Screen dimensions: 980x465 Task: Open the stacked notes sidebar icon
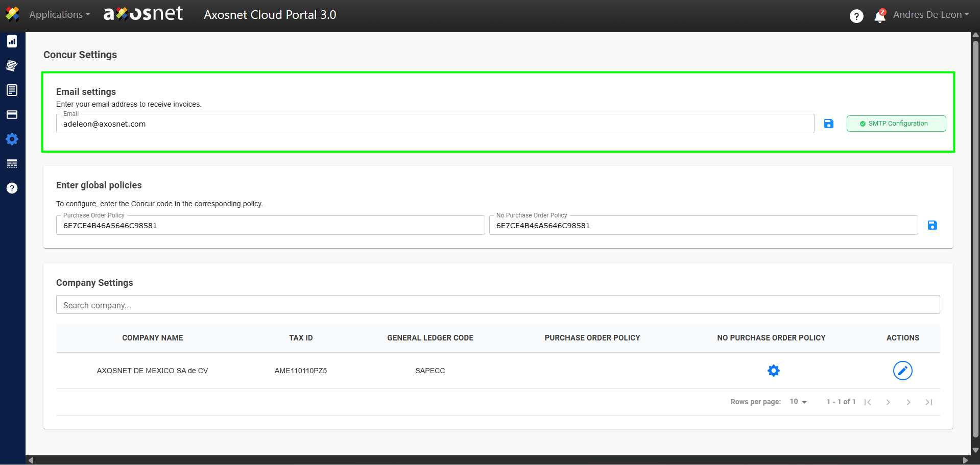point(12,66)
